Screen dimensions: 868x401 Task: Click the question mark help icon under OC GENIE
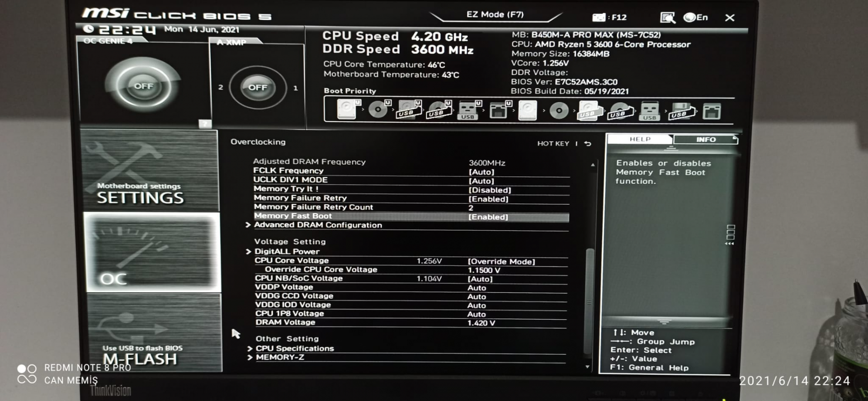pyautogui.click(x=205, y=123)
